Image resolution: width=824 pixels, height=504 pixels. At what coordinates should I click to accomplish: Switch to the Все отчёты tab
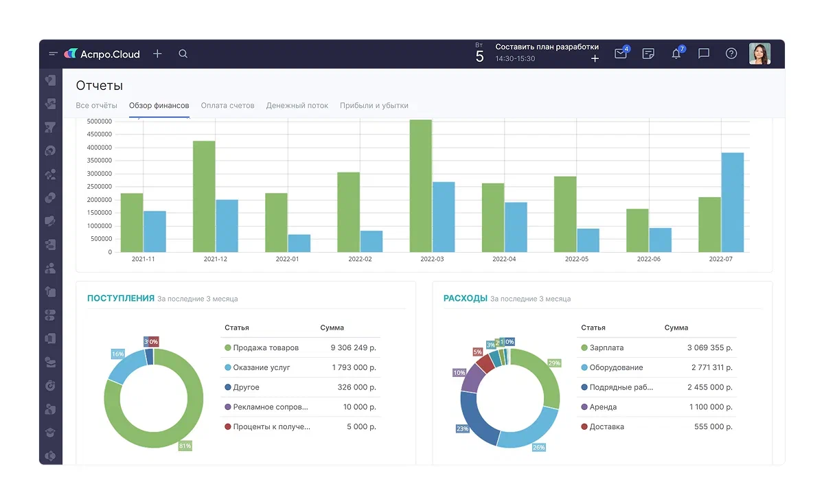[x=96, y=106]
